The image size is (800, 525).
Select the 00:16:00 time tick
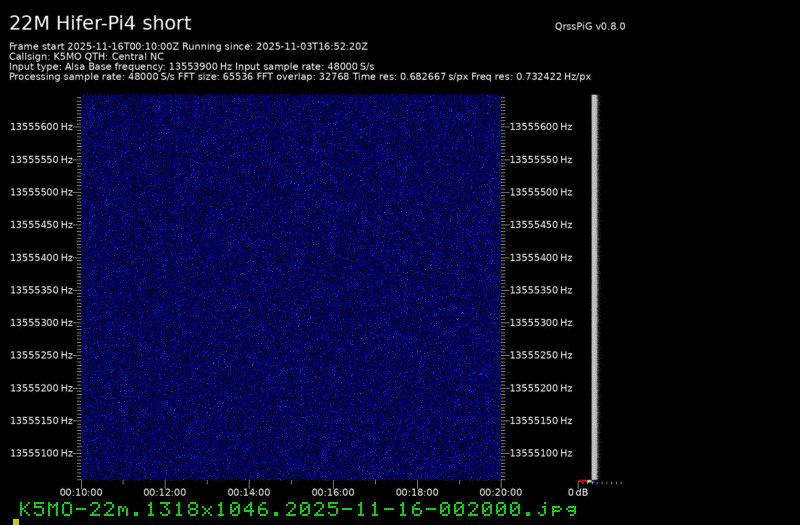click(335, 492)
